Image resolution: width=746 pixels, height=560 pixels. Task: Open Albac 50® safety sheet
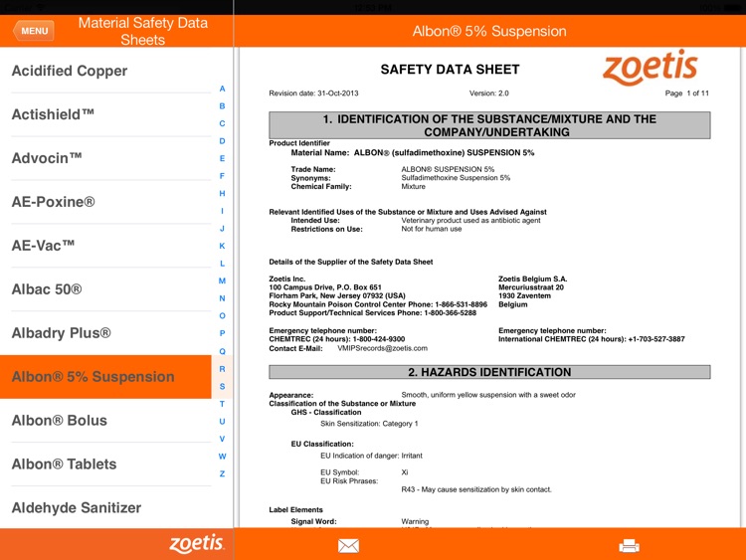105,289
